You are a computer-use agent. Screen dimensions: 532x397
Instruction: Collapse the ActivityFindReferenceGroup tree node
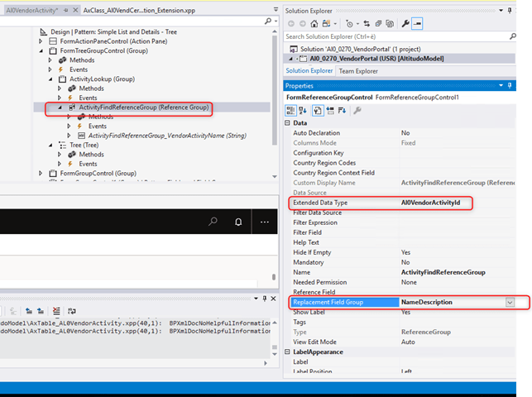click(x=60, y=108)
